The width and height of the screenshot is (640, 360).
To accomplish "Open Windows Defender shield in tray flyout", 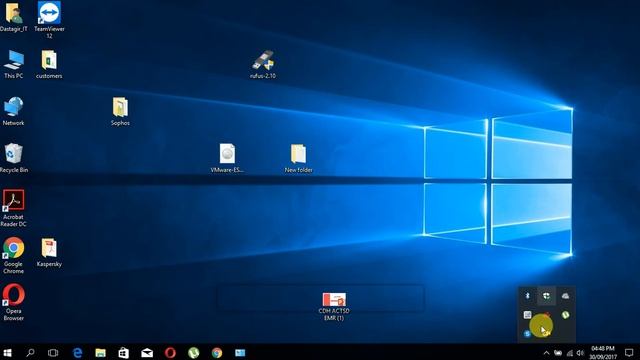I will (546, 296).
